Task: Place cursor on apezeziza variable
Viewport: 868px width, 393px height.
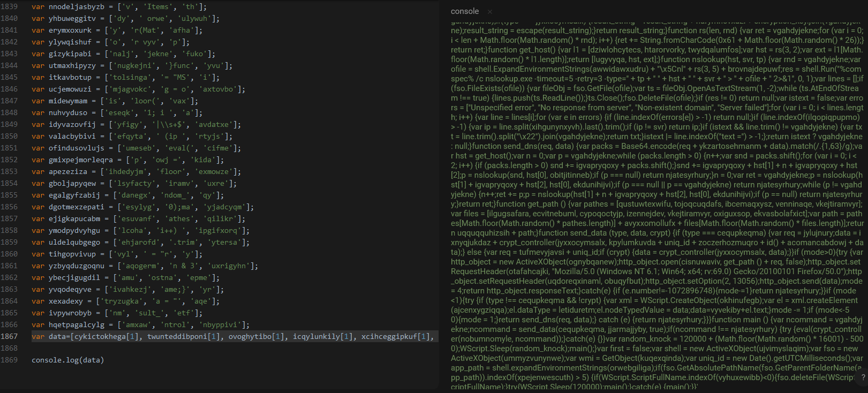Action: click(x=68, y=172)
